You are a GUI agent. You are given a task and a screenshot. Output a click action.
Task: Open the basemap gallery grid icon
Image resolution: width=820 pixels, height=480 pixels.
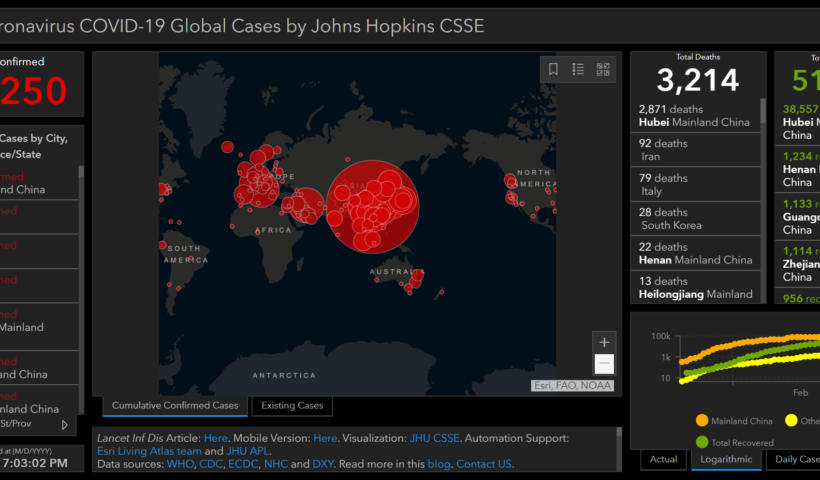pos(603,69)
